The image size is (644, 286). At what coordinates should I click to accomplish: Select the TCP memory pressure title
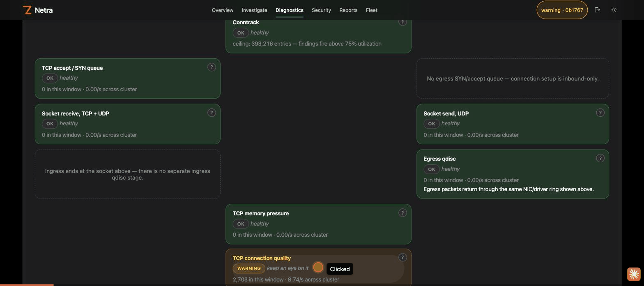[x=261, y=213]
